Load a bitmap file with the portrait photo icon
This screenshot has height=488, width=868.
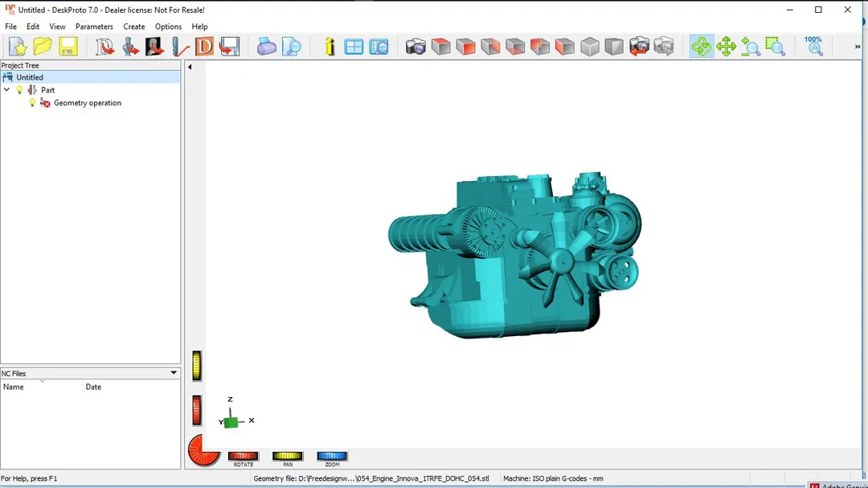(154, 47)
